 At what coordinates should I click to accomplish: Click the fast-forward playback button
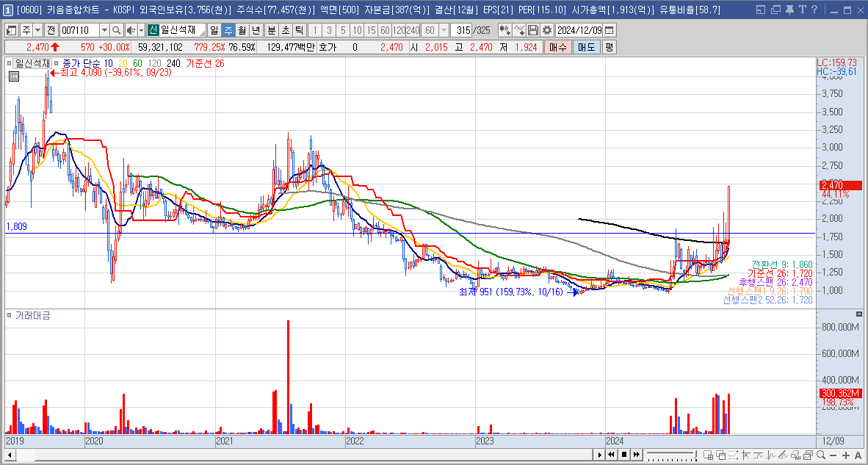click(x=637, y=455)
